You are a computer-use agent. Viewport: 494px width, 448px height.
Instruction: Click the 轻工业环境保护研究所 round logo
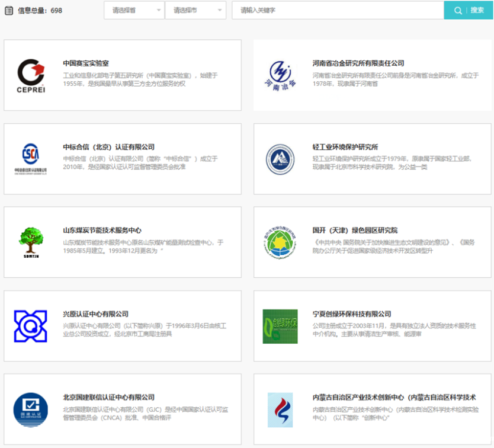(x=280, y=159)
